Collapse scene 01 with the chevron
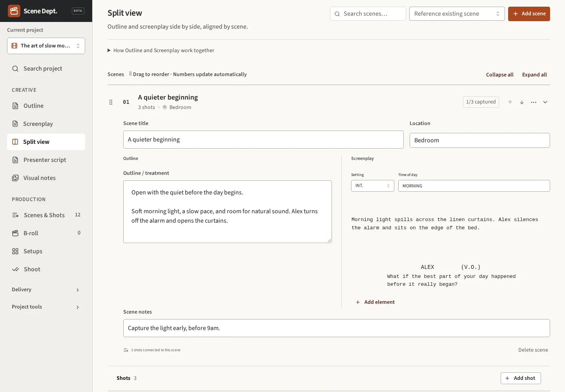Image resolution: width=565 pixels, height=392 pixels. (545, 102)
